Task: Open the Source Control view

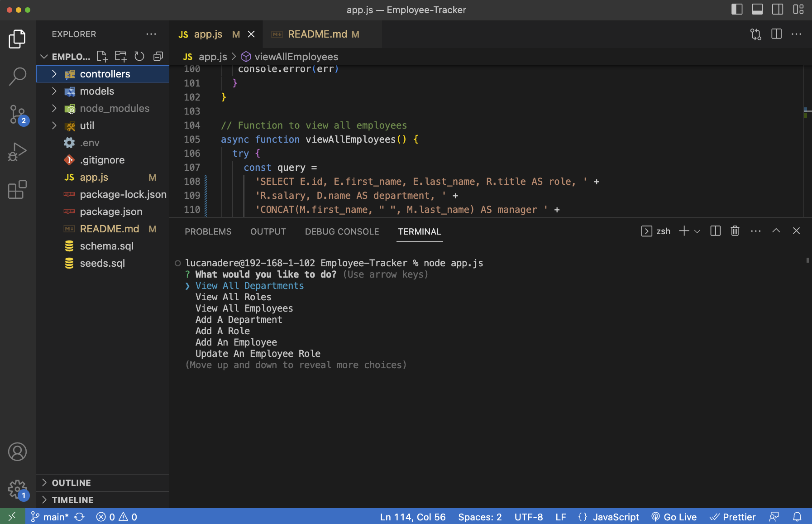Action: click(x=17, y=114)
